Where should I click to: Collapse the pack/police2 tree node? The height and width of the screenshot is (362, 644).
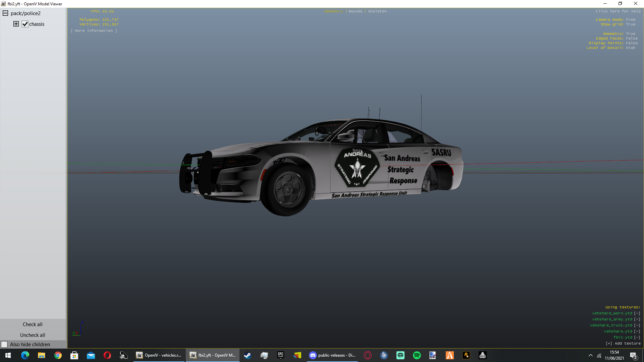5,13
